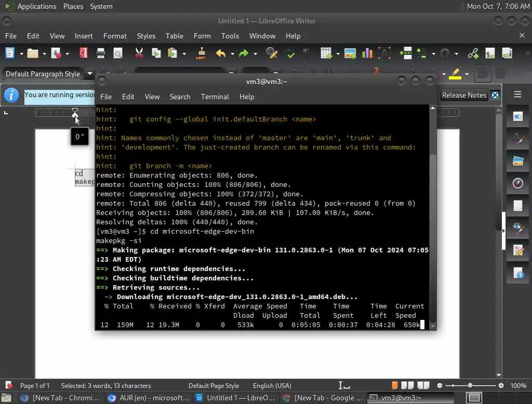
Task: Run the Spelling check icon
Action: 290,53
